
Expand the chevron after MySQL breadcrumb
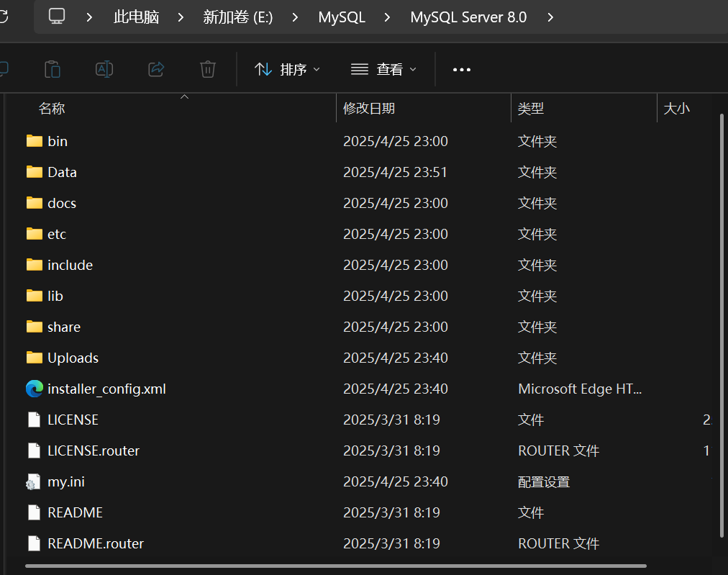click(387, 17)
